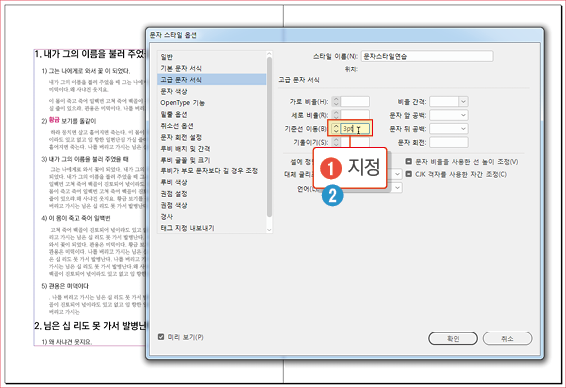Image resolution: width=566 pixels, height=388 pixels.
Task: Open 권점 색상 category
Action: click(x=174, y=205)
